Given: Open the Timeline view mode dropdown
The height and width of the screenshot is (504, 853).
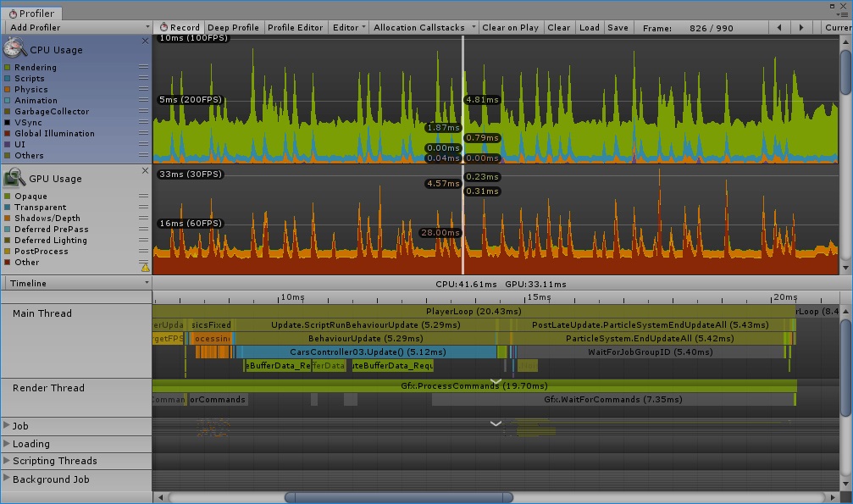Looking at the screenshot, I should (76, 283).
